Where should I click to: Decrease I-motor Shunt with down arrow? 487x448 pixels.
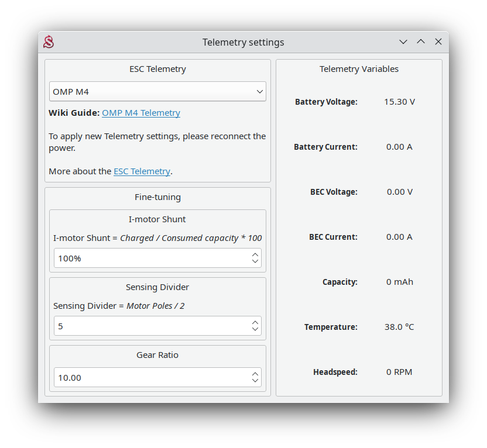(x=255, y=261)
